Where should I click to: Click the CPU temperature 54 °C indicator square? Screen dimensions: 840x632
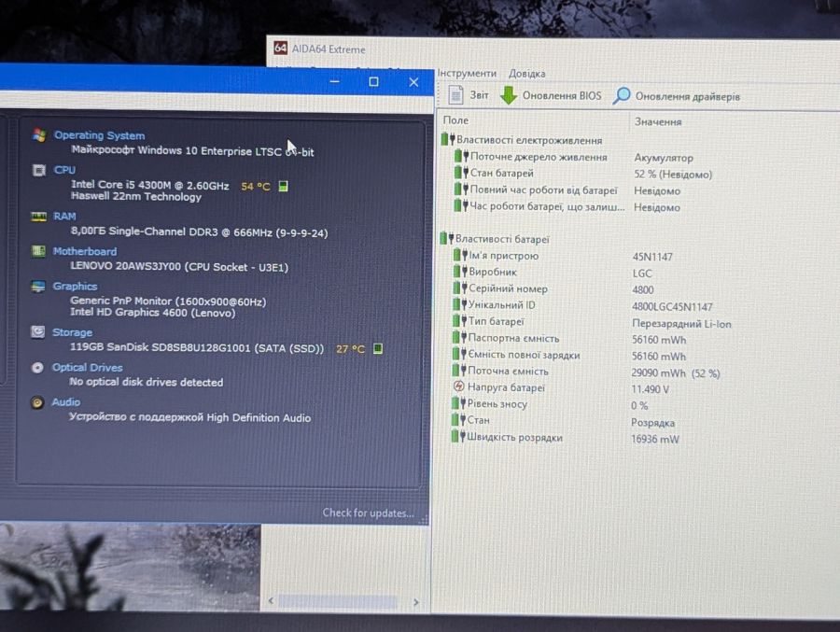[284, 186]
